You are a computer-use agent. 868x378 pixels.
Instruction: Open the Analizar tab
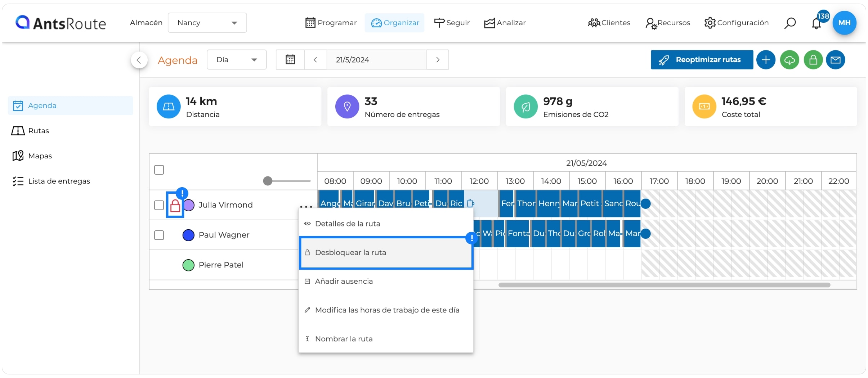tap(505, 23)
